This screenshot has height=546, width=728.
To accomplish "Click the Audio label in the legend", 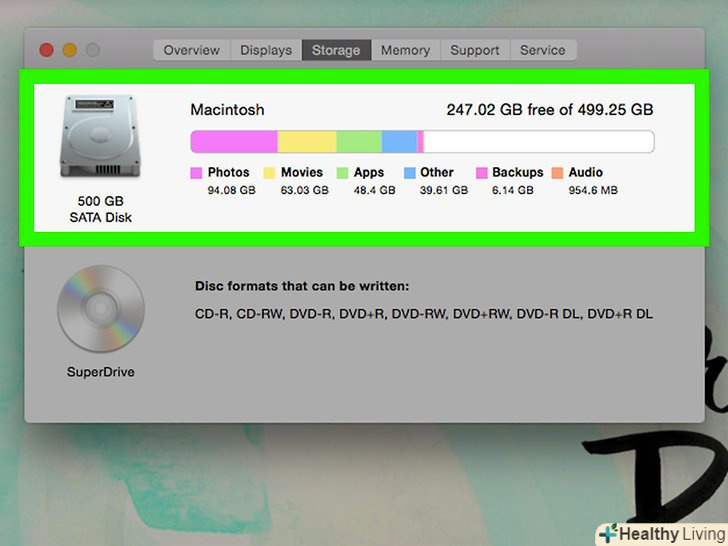I will point(585,172).
